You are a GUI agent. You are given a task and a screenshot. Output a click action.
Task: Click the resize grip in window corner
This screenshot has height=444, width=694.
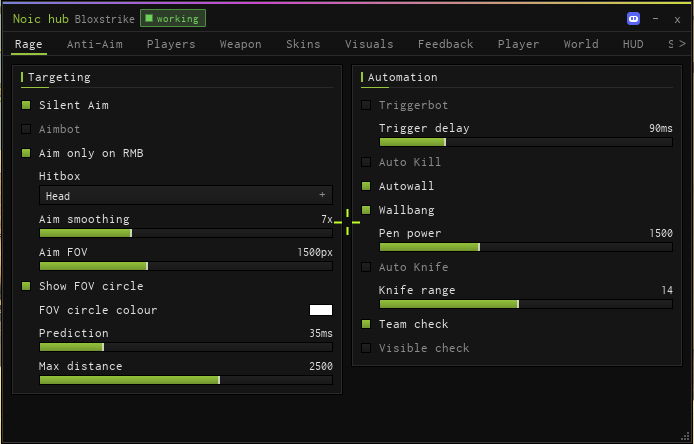tap(686, 436)
